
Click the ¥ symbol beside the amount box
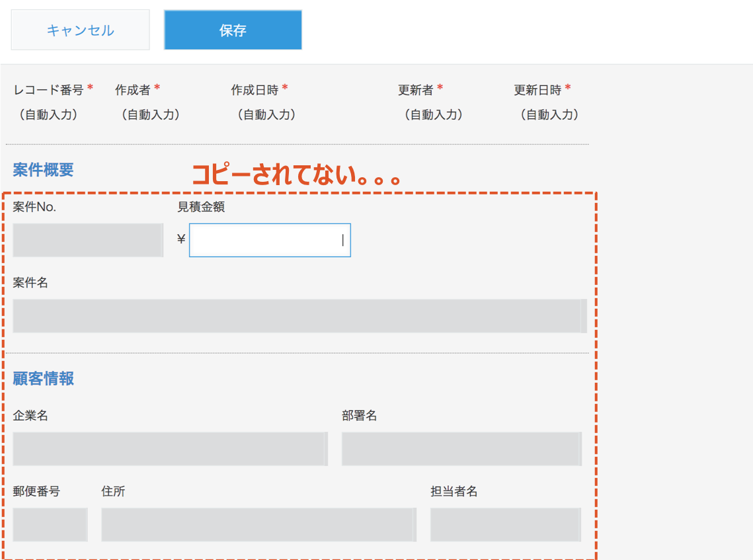[x=181, y=240]
